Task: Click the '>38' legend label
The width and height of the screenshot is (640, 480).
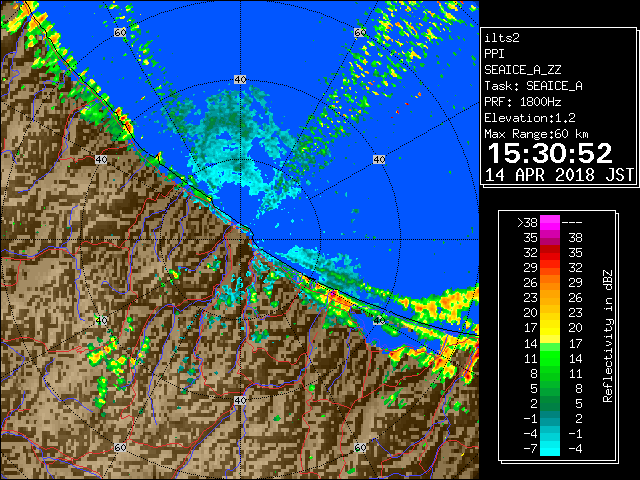Action: coord(527,223)
